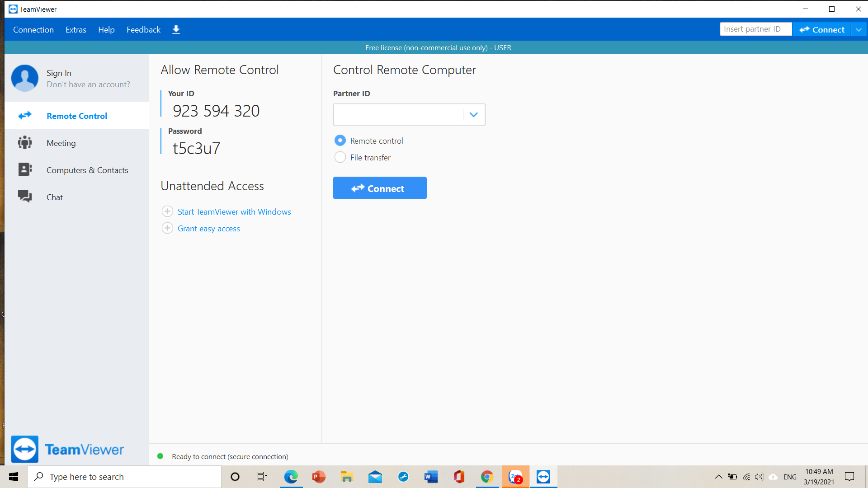Click the TeamViewer title bar icon
The image size is (868, 488).
(13, 9)
